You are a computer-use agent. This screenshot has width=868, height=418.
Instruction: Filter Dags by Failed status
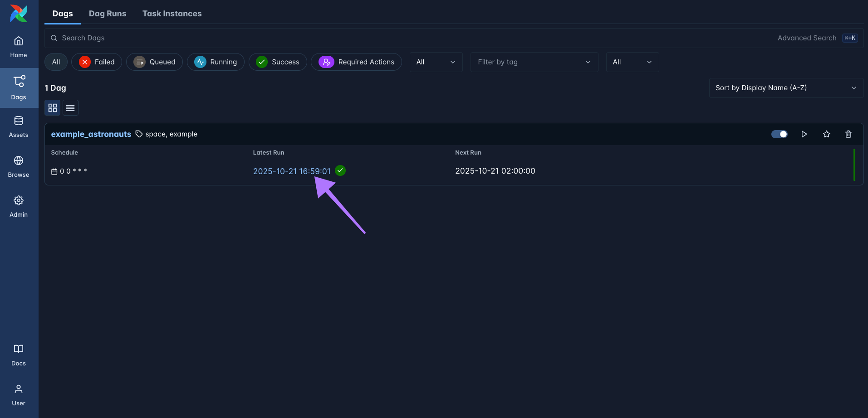[x=97, y=62]
